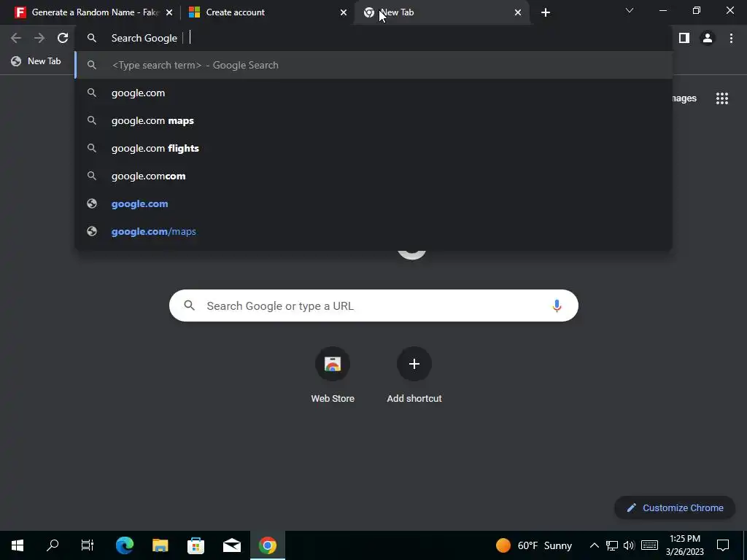747x560 pixels.
Task: Launch Microsoft Edge from the taskbar
Action: (x=124, y=545)
